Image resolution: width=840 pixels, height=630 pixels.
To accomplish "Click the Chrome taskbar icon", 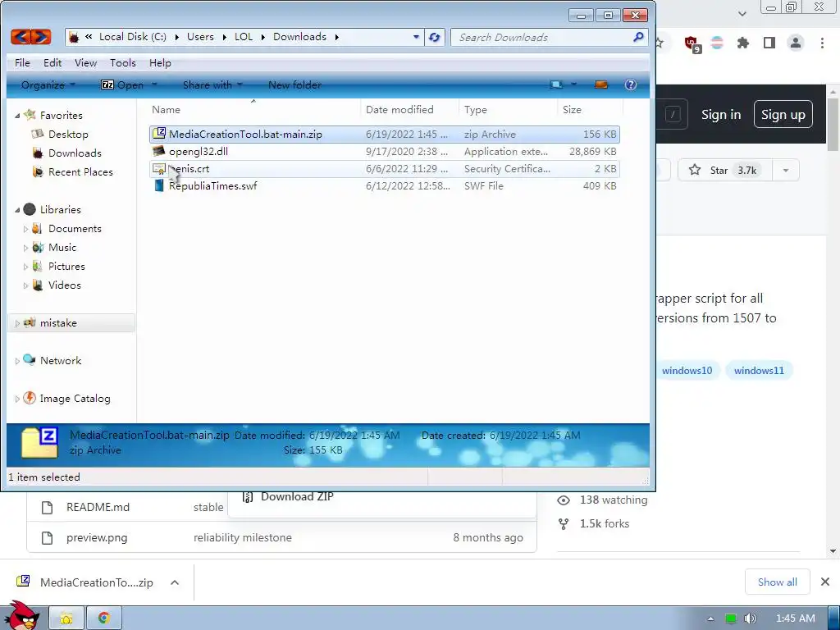I will pyautogui.click(x=104, y=619).
